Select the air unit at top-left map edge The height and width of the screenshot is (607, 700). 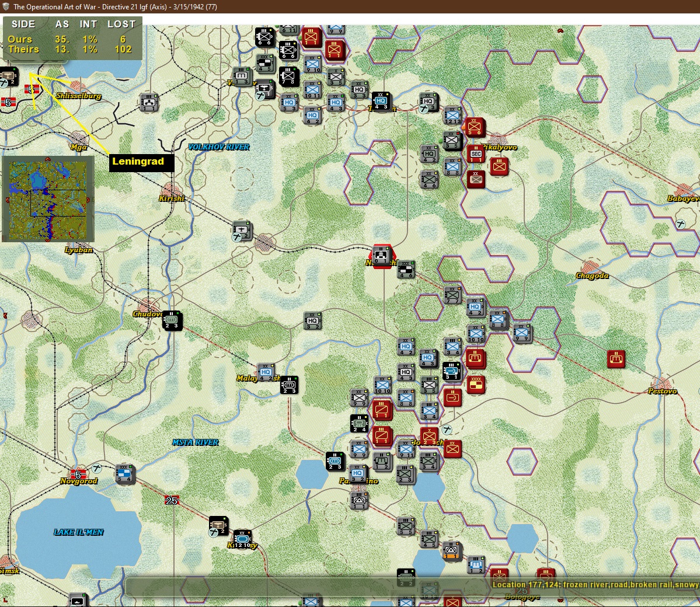tap(9, 76)
